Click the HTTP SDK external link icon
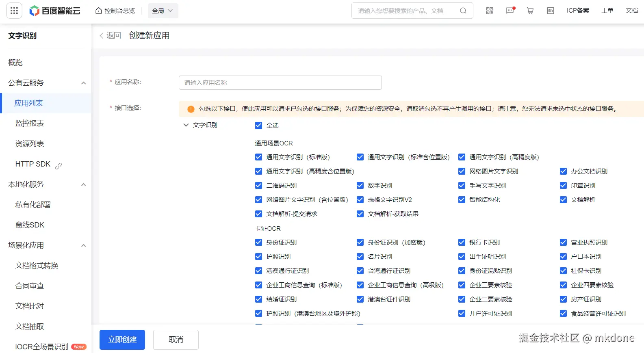This screenshot has height=353, width=644. tap(59, 166)
